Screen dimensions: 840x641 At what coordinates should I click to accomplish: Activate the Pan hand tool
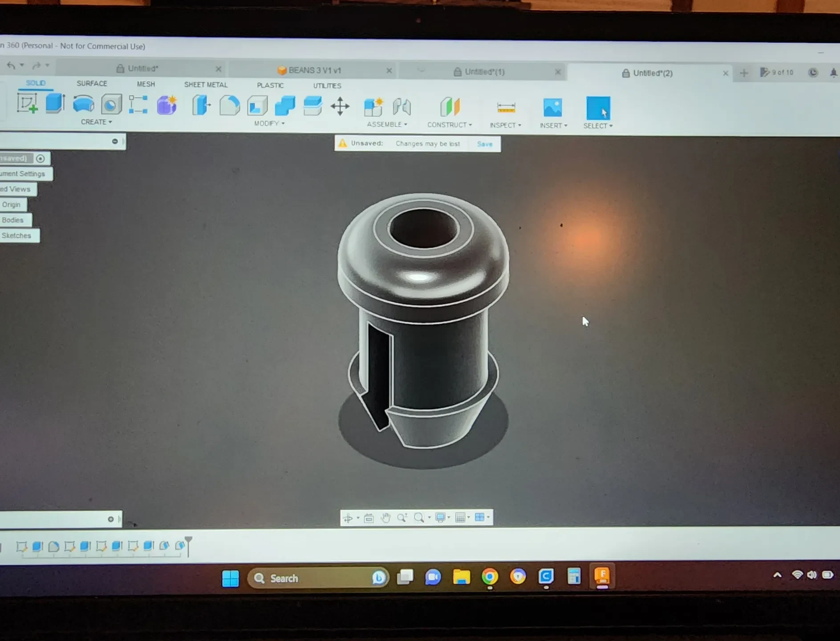click(386, 518)
